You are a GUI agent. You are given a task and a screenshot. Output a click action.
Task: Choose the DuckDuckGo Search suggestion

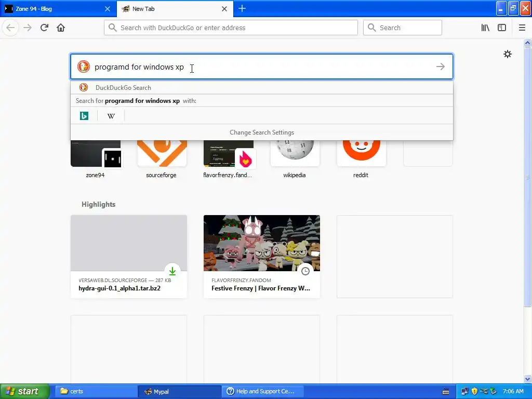[x=262, y=87]
